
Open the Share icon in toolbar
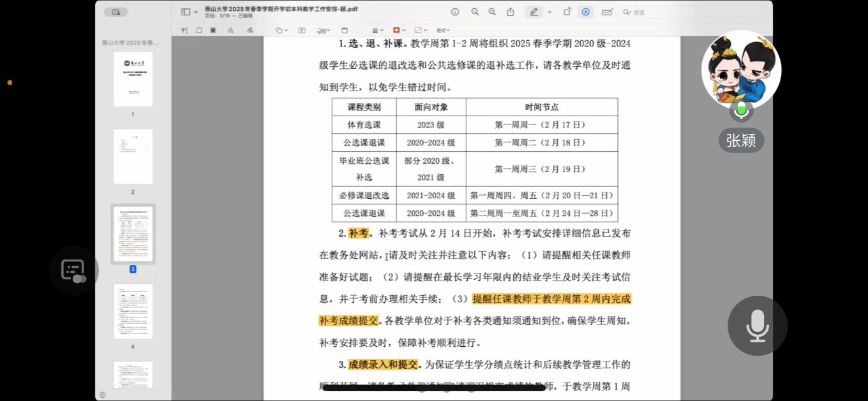pos(511,12)
